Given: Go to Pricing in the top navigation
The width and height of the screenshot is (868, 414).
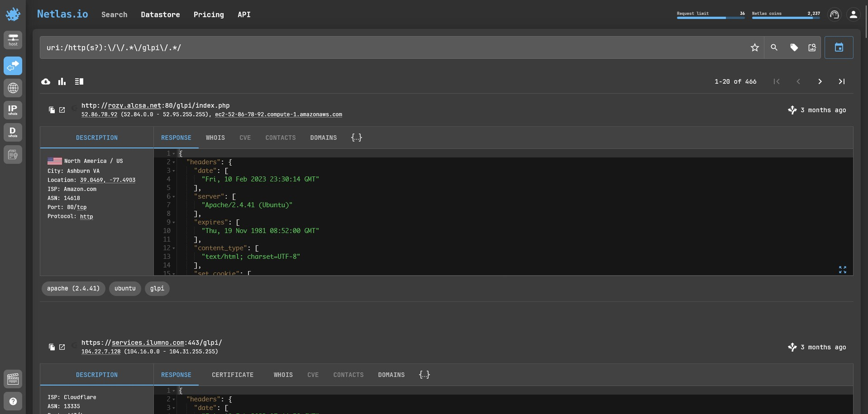Looking at the screenshot, I should click(209, 15).
